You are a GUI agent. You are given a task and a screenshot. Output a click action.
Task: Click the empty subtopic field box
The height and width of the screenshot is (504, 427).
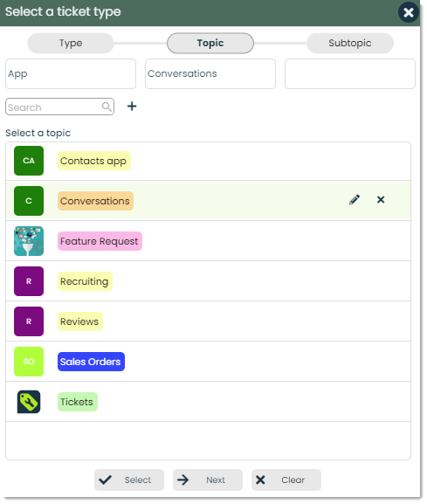pos(350,73)
